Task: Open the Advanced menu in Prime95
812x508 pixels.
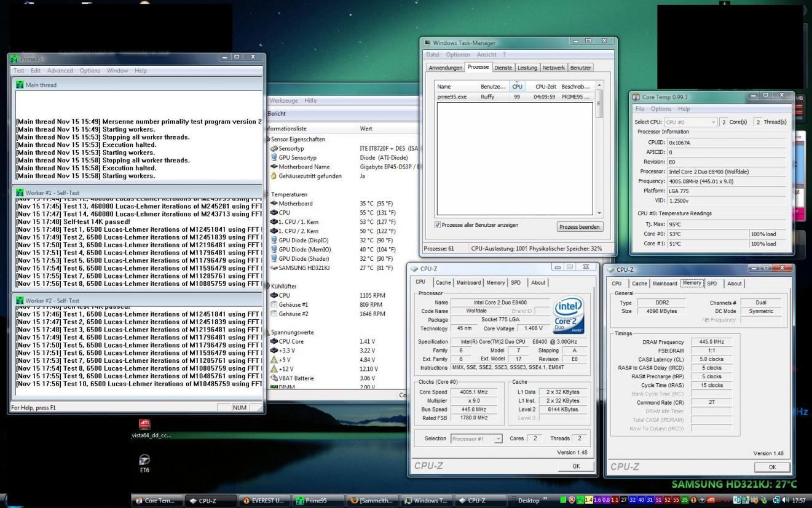Action: [60, 71]
